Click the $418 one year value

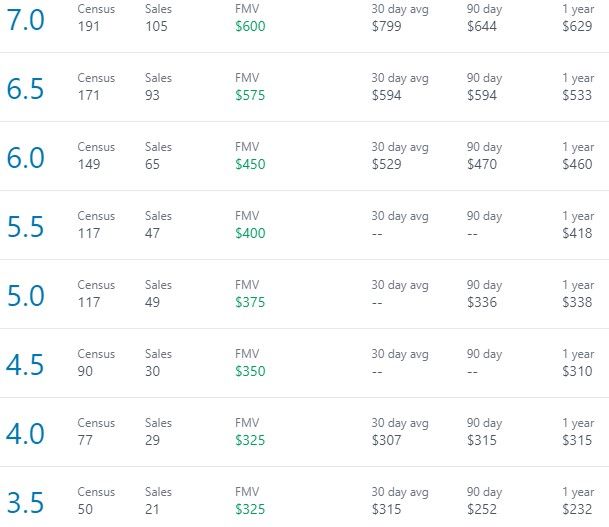click(577, 233)
